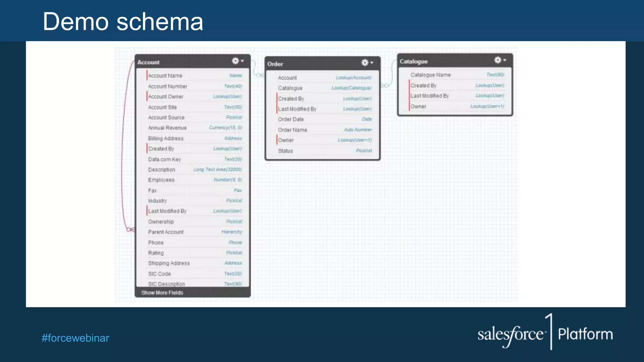Screen dimensions: 644x362
Task: Select the Ownership field
Action: pos(194,222)
